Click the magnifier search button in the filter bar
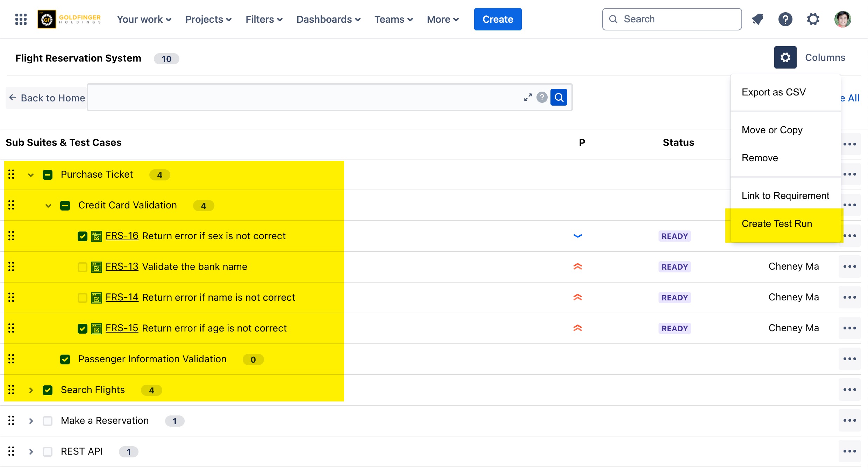The width and height of the screenshot is (868, 470). pos(558,97)
